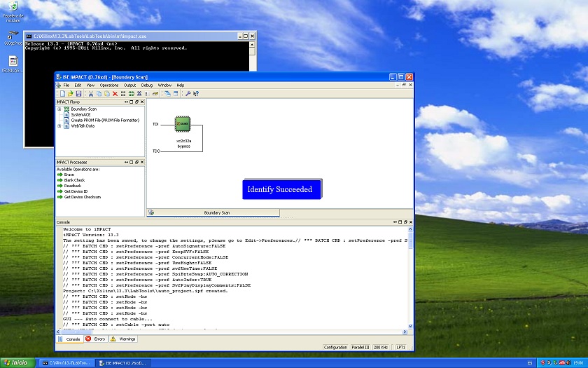This screenshot has height=368, width=588.
Task: Click the Open file toolbar icon
Action: 71,93
